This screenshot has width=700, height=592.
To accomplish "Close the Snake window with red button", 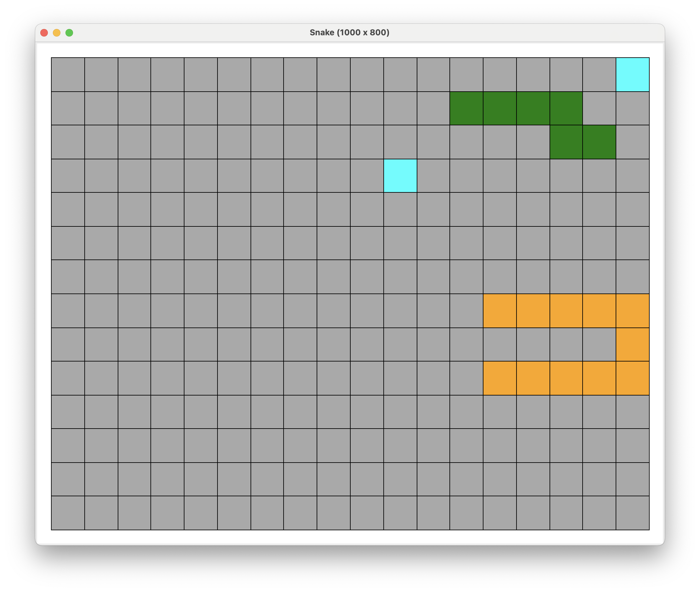I will [44, 32].
